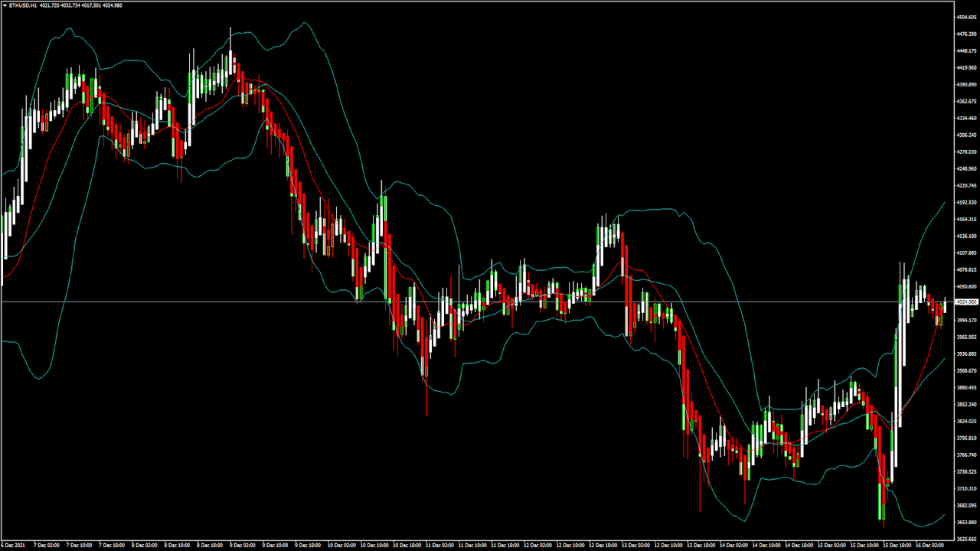Click the highlighted 4024.980 current price tag
The image size is (980, 551).
coord(967,302)
